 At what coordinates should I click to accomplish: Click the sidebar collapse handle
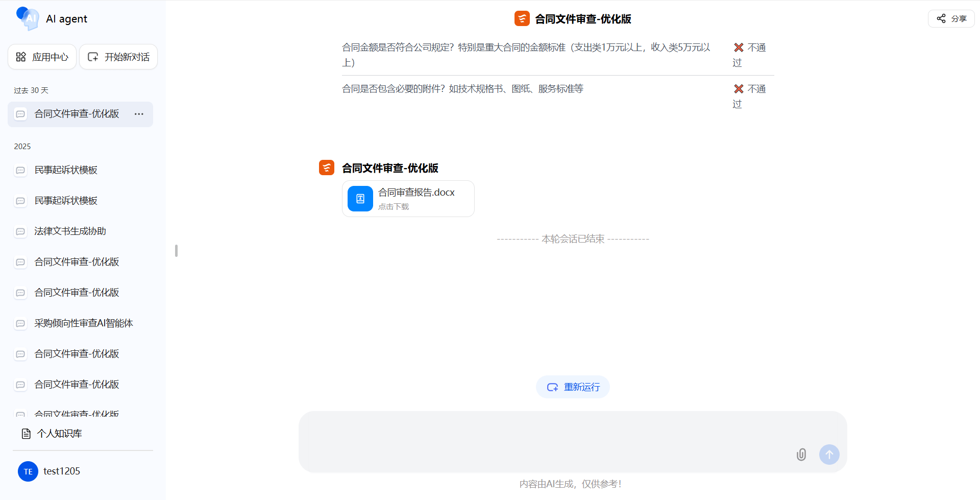176,250
